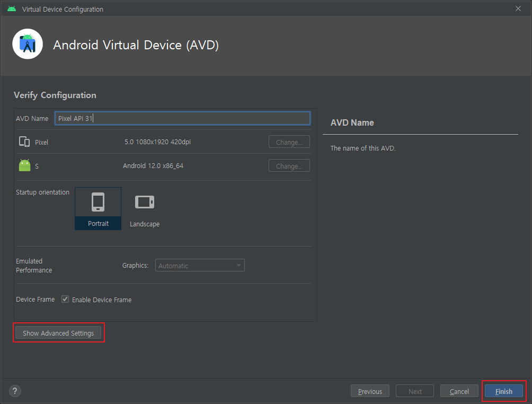Open the Graphics Automatic dropdown
532x404 pixels.
click(x=200, y=266)
